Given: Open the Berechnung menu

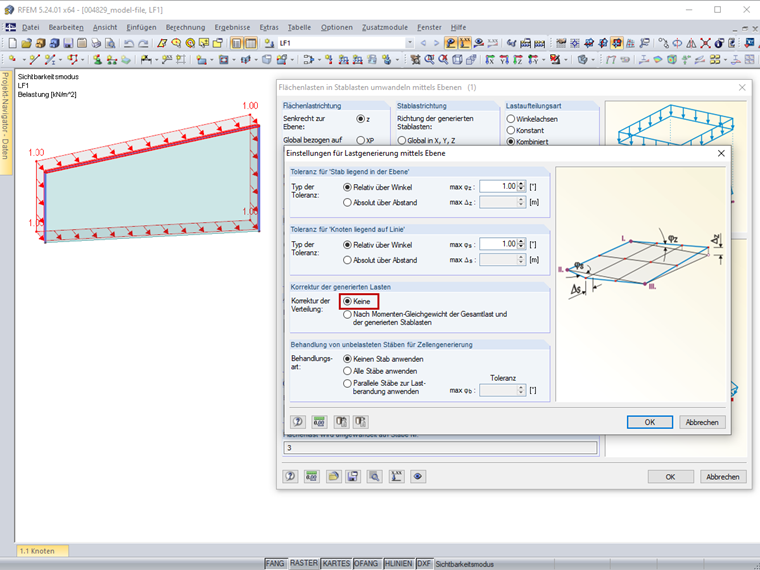Looking at the screenshot, I should point(185,28).
